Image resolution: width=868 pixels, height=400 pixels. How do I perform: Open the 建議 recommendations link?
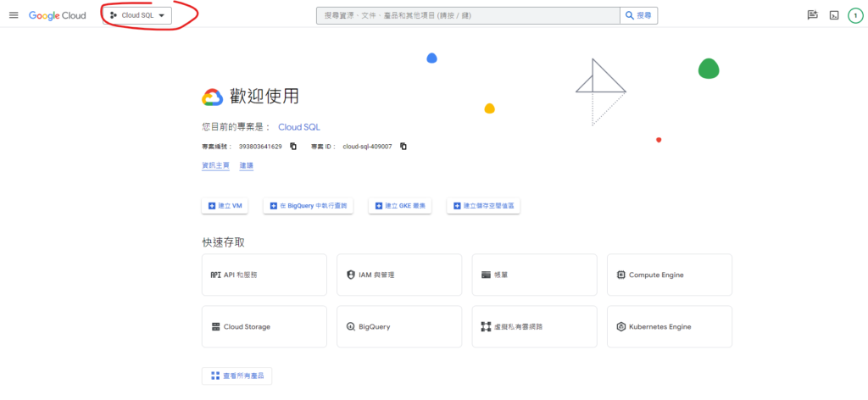tap(246, 165)
